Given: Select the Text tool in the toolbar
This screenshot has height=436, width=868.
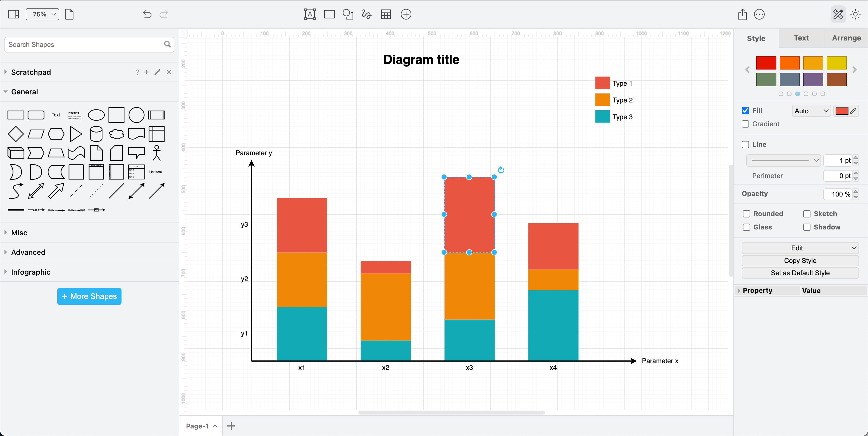Looking at the screenshot, I should [x=309, y=14].
